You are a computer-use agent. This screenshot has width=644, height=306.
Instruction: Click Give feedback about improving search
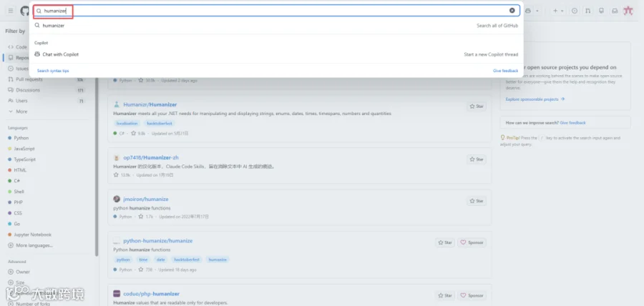coord(572,123)
